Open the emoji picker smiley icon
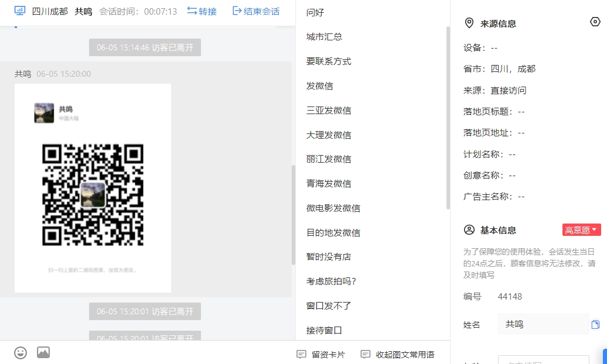 tap(21, 353)
